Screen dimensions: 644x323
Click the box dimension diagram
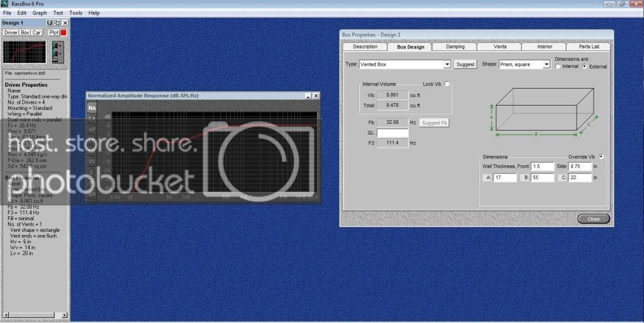pos(544,112)
